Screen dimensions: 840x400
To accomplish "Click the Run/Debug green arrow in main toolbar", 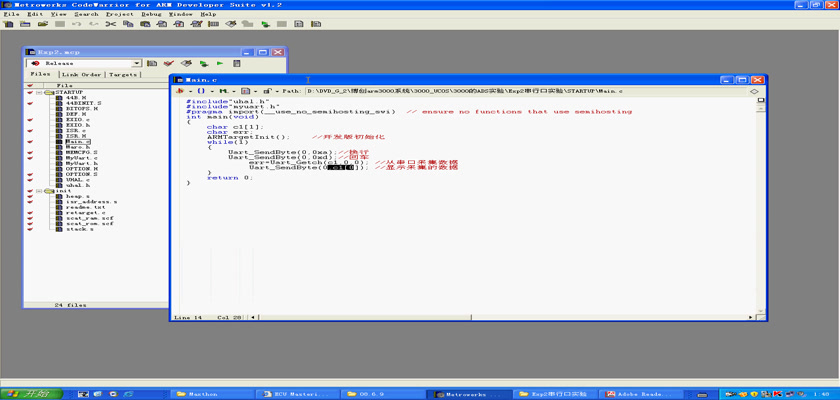I will point(265,24).
